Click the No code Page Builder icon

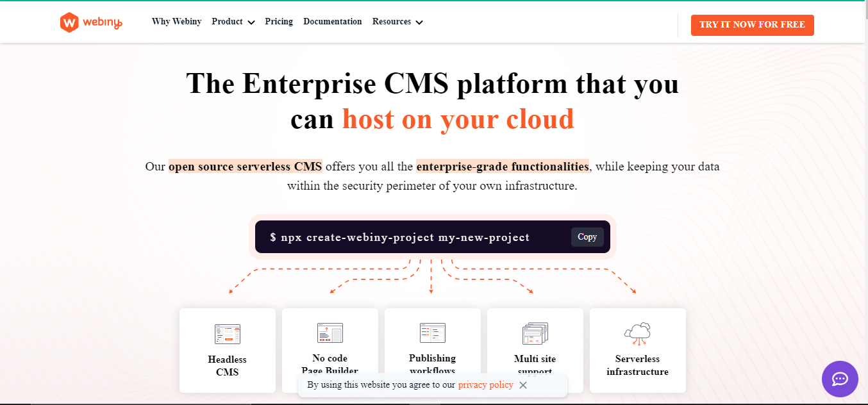pos(330,333)
